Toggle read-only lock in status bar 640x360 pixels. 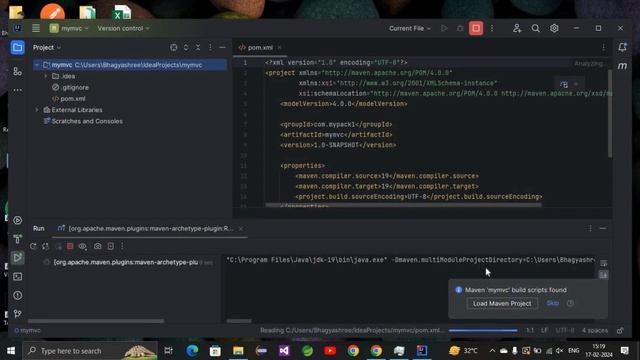point(620,330)
